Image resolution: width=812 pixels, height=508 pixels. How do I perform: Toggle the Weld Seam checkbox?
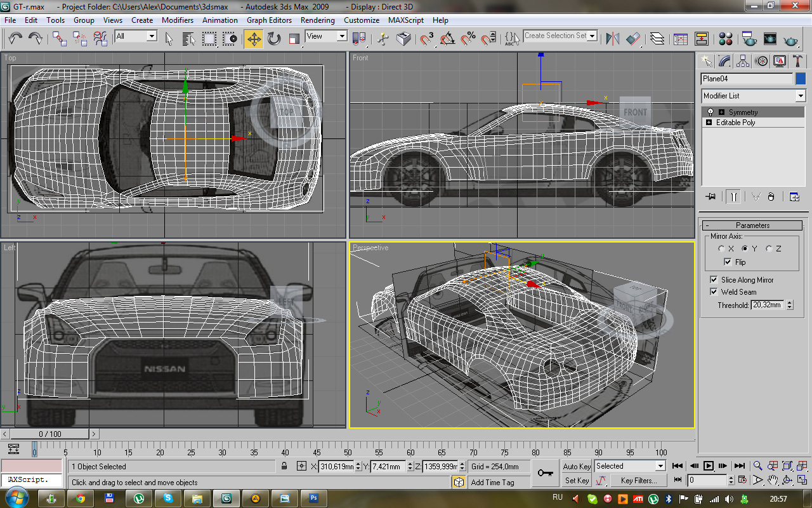coord(714,292)
